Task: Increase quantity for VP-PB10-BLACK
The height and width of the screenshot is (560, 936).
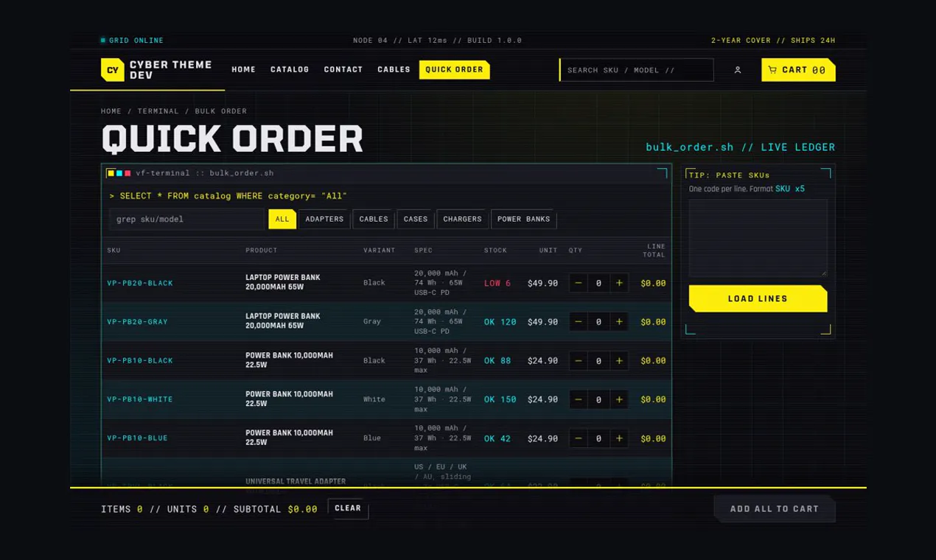Action: [619, 361]
